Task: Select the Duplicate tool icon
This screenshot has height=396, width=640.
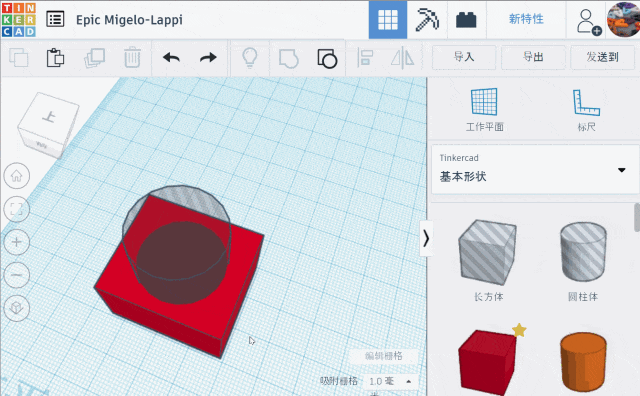Action: (x=94, y=58)
